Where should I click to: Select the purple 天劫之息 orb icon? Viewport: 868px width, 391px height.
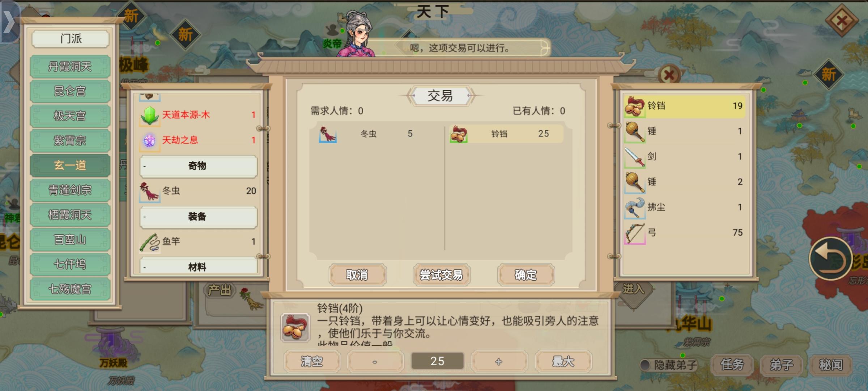149,141
